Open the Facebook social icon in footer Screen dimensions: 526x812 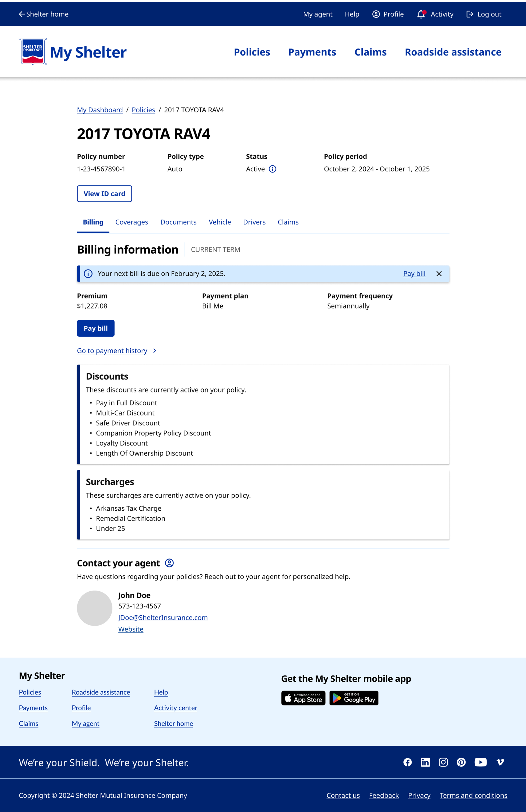pyautogui.click(x=407, y=762)
